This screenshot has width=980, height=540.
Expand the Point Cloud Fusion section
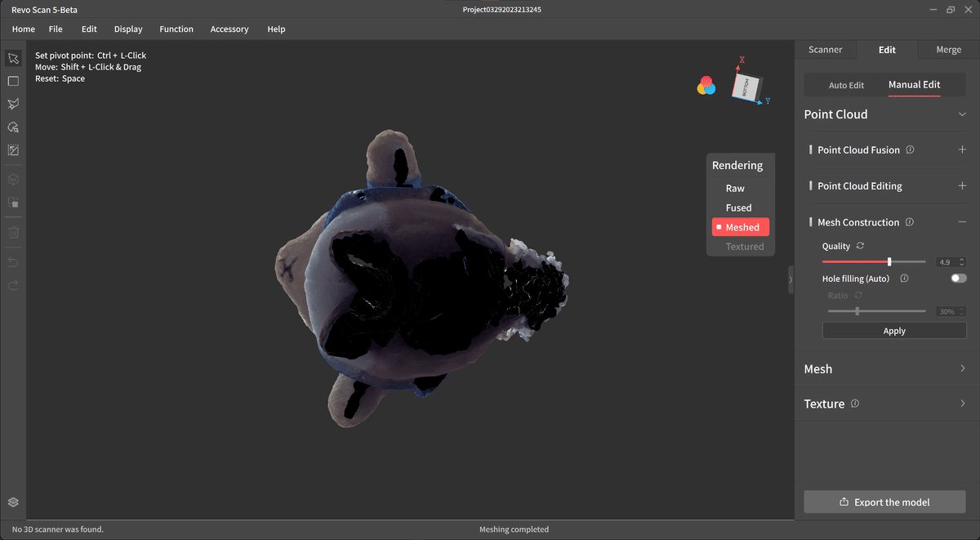tap(962, 150)
